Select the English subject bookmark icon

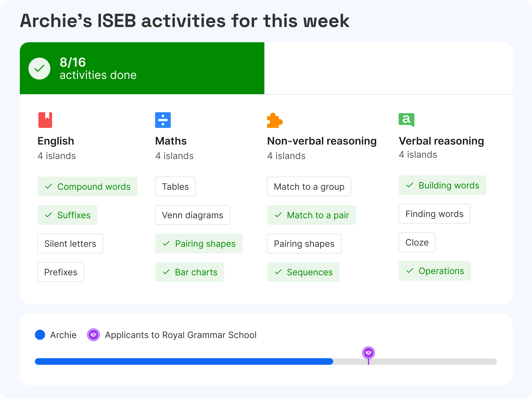[x=45, y=120]
